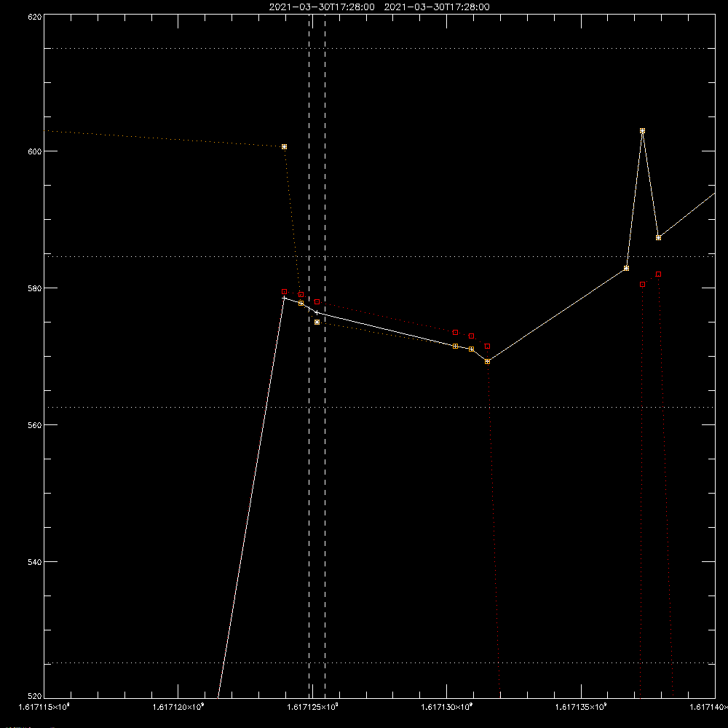Pick the orange minimum data point near 569

(488, 362)
